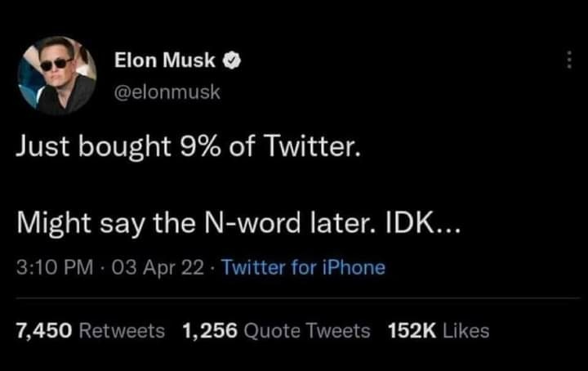This screenshot has height=371, width=588.
Task: Click the 152K likes count
Action: pyautogui.click(x=414, y=330)
